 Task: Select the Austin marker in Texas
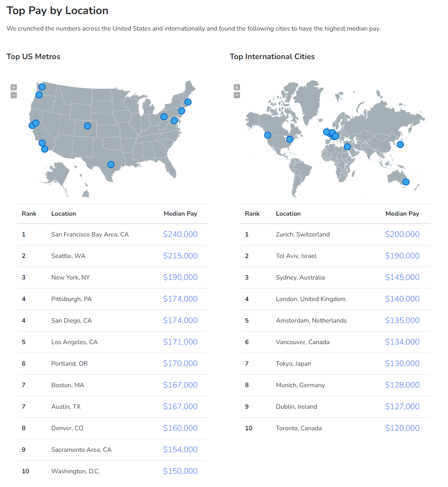pos(111,164)
